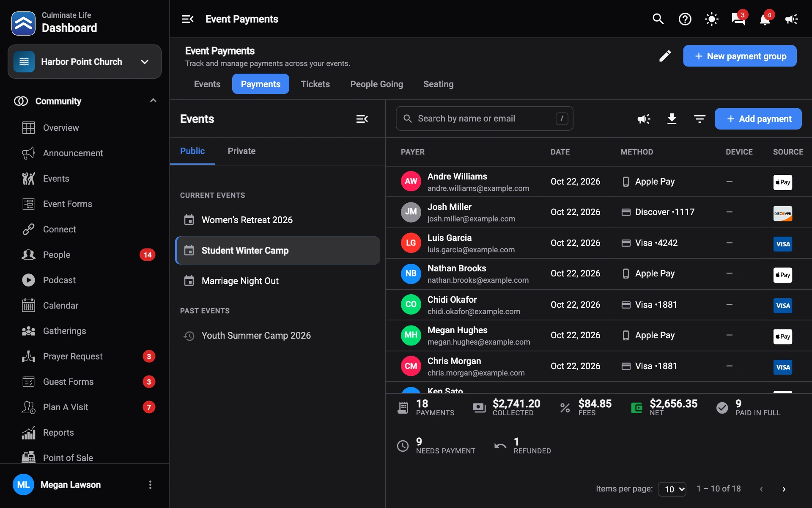The width and height of the screenshot is (812, 508).
Task: Open People with 14 badge in sidebar
Action: (85, 255)
